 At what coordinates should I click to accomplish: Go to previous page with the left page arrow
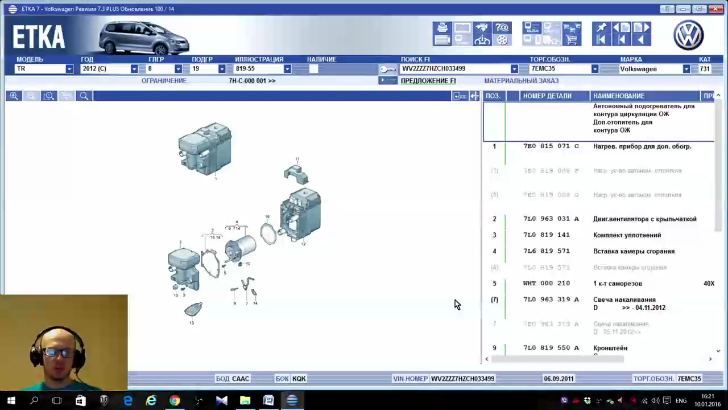621,28
